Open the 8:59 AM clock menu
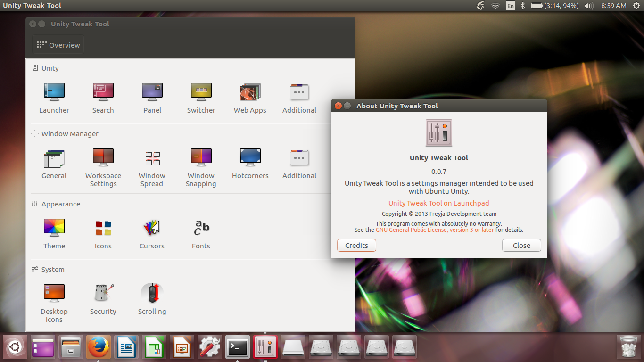Image resolution: width=644 pixels, height=362 pixels. tap(614, 6)
